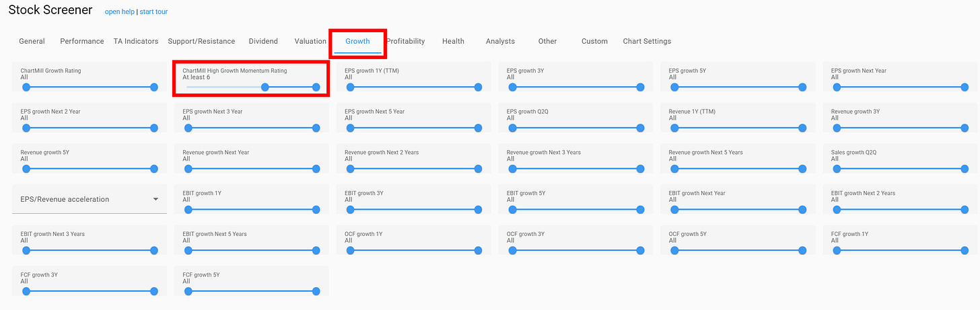Image resolution: width=980 pixels, height=310 pixels.
Task: Click the EBIT growth Next 3 Years slider
Action: point(90,250)
